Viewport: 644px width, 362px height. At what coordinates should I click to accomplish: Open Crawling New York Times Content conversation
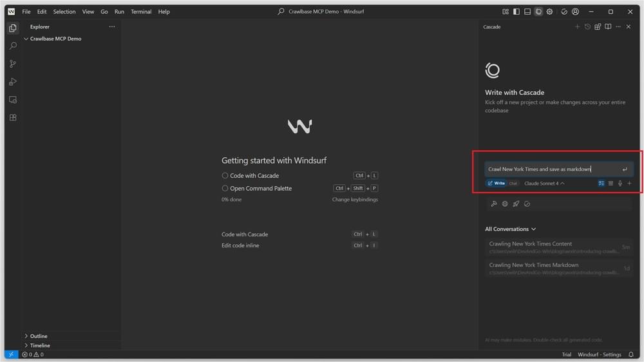pyautogui.click(x=558, y=247)
